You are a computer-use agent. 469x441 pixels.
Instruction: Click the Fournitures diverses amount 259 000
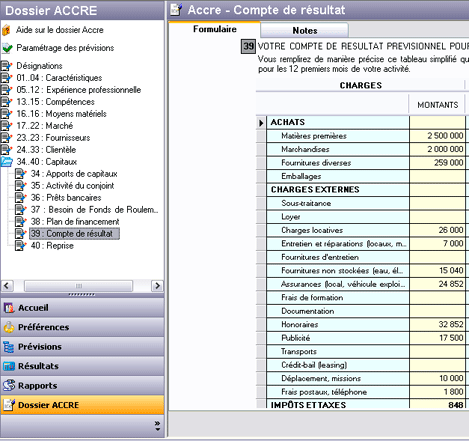437,163
